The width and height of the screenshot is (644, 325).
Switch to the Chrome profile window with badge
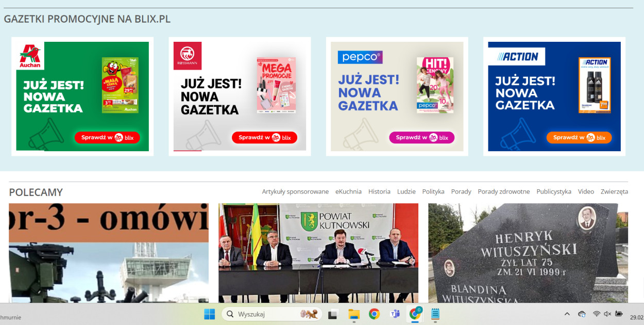(x=415, y=314)
